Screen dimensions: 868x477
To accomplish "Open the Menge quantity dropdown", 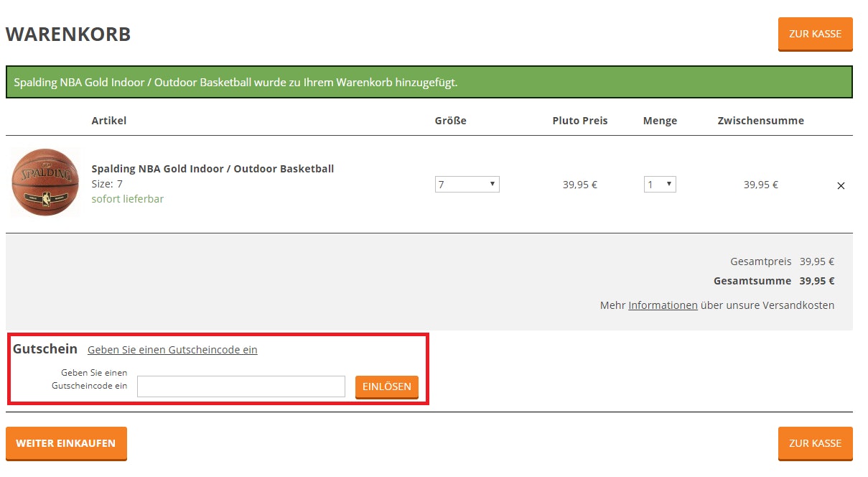I will tap(660, 185).
